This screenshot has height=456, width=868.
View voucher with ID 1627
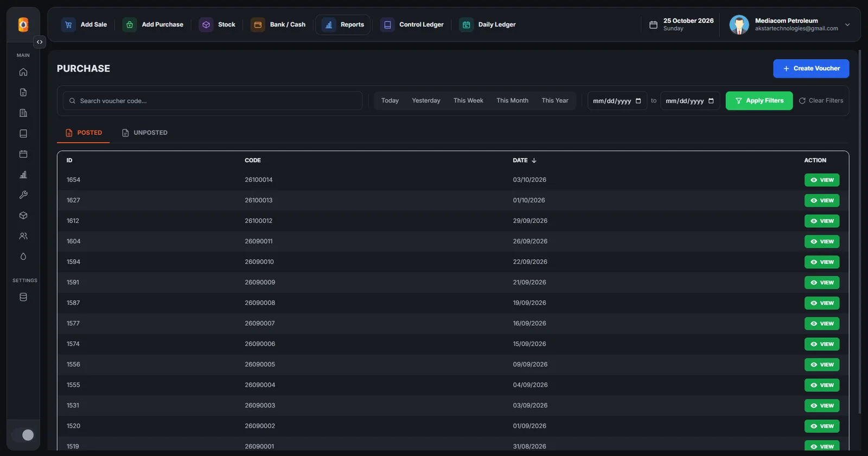[822, 201]
